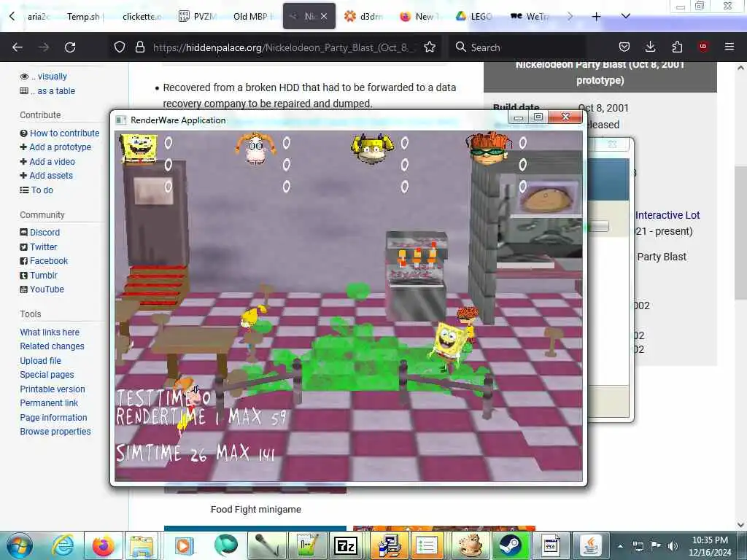
Task: Open Special pages link
Action: (x=47, y=375)
